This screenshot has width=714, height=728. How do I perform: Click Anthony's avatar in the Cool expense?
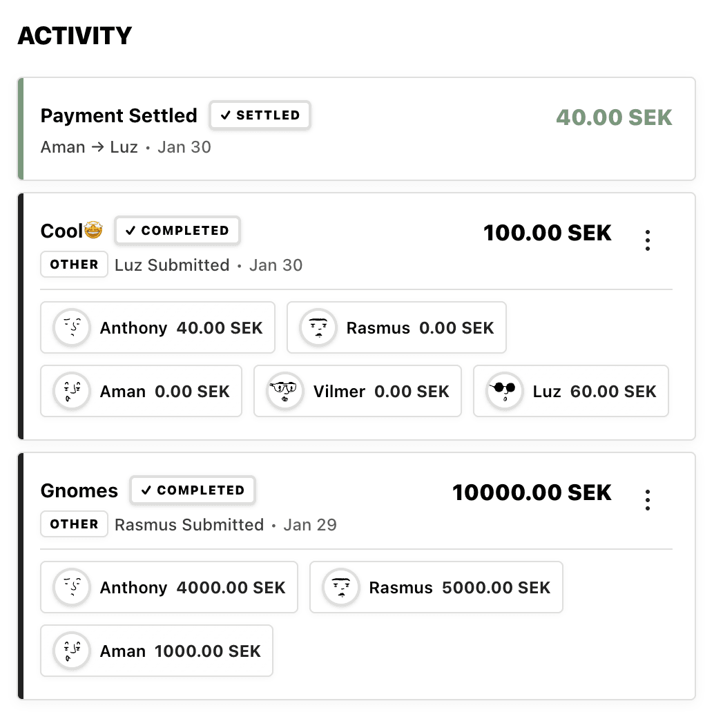coord(72,327)
